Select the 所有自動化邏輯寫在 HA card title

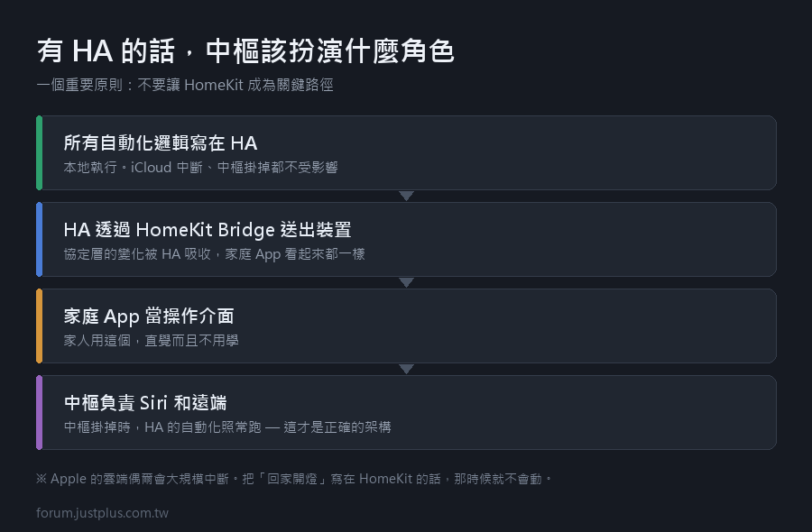coord(161,143)
